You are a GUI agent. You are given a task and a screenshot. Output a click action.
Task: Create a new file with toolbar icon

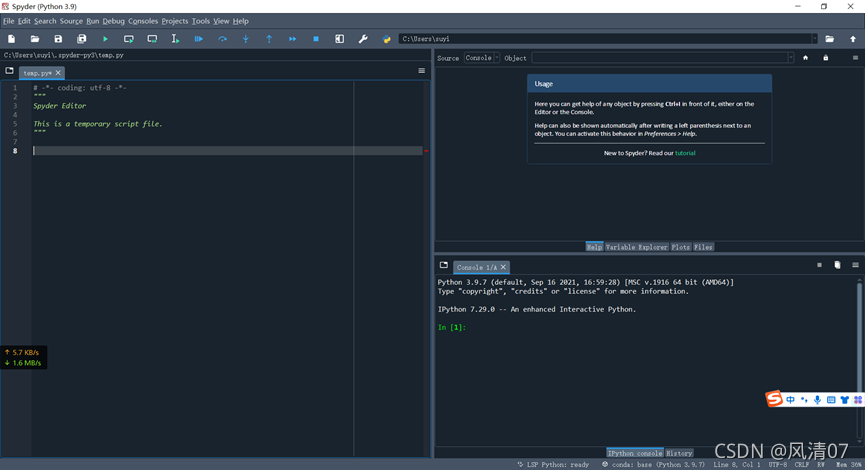point(12,39)
